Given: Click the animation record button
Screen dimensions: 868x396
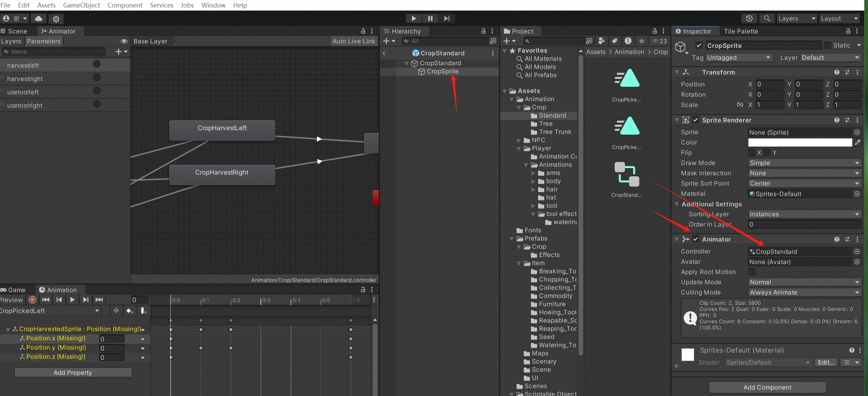Looking at the screenshot, I should [32, 300].
